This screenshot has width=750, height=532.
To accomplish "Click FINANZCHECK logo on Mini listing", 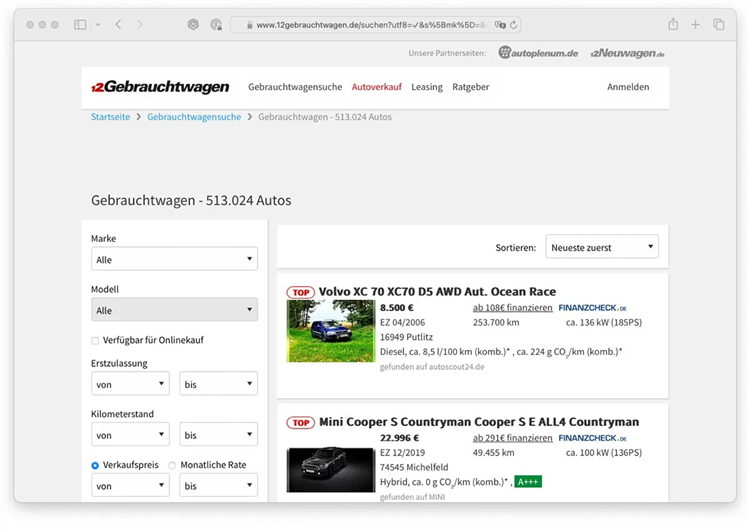I will tap(592, 438).
